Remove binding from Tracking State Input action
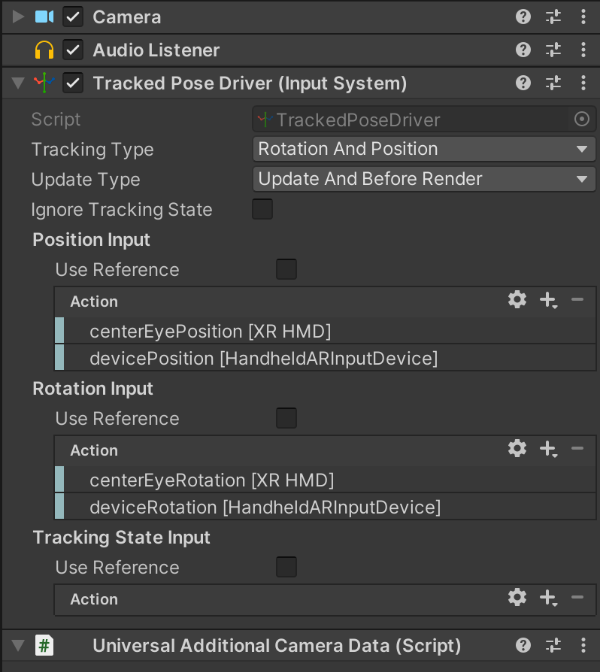 click(x=577, y=597)
